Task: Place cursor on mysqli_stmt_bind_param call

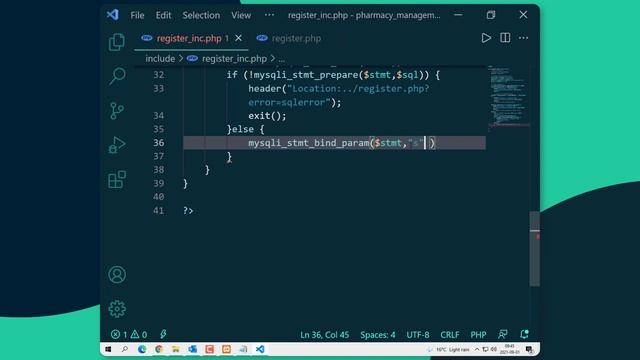Action: 308,143
